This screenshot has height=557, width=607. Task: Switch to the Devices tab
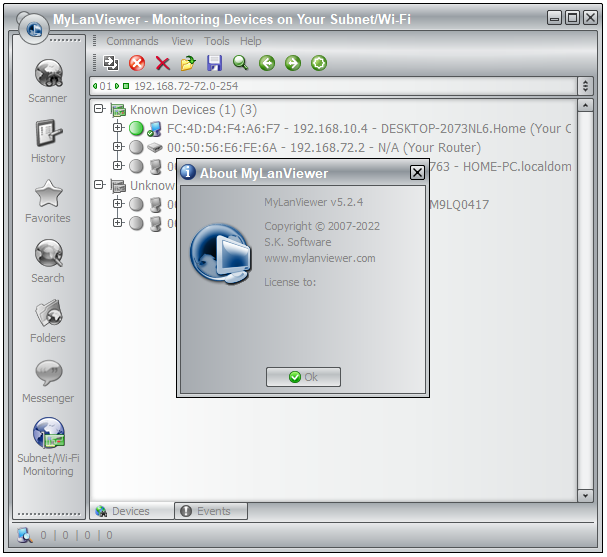tap(132, 511)
